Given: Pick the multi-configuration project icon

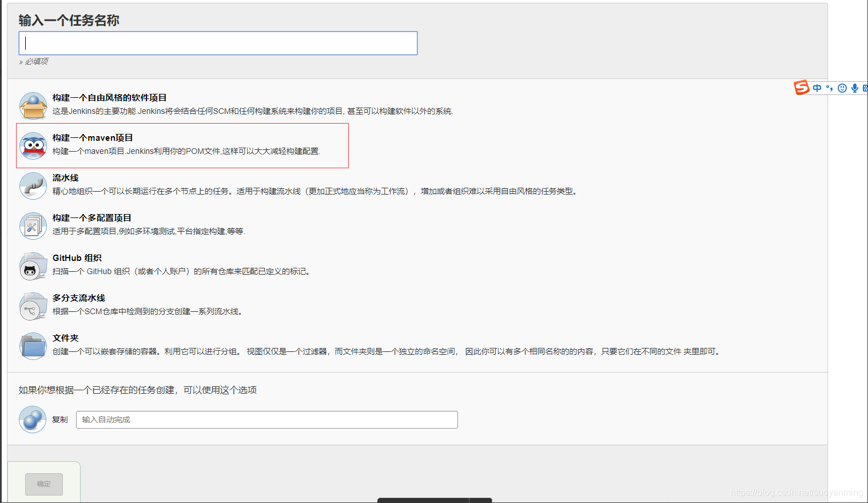Looking at the screenshot, I should 33,226.
